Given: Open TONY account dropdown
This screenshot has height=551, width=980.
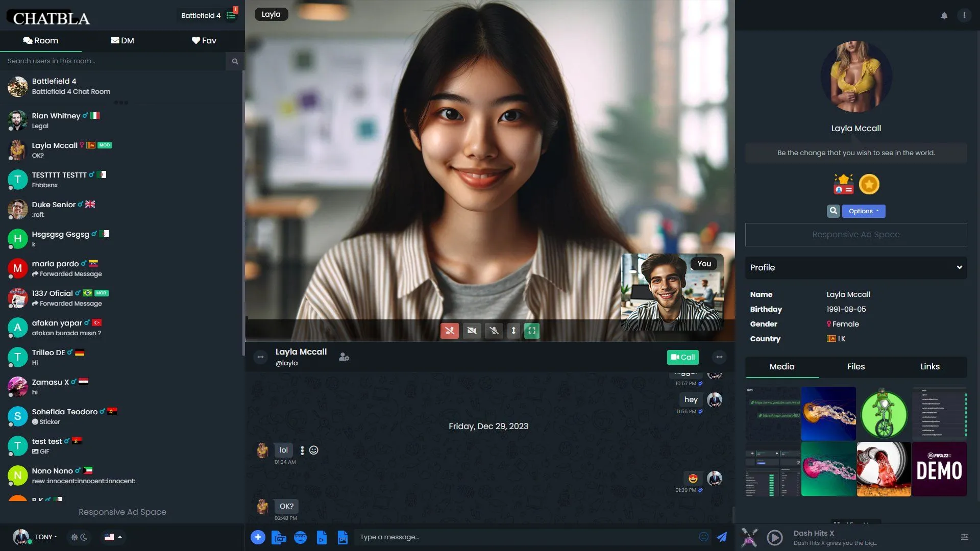Looking at the screenshot, I should pos(35,537).
